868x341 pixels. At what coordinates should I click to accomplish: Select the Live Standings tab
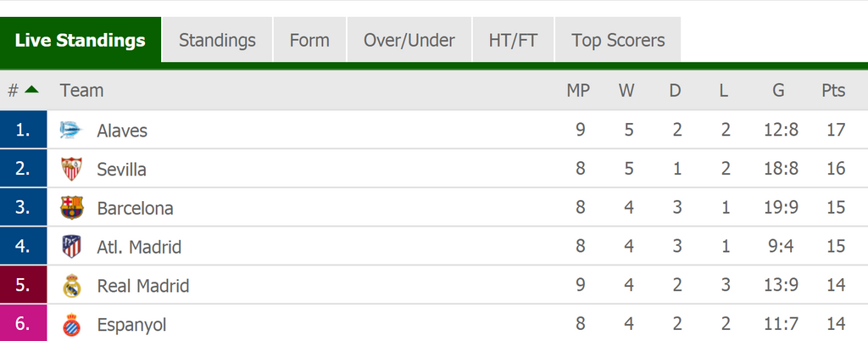(x=81, y=40)
